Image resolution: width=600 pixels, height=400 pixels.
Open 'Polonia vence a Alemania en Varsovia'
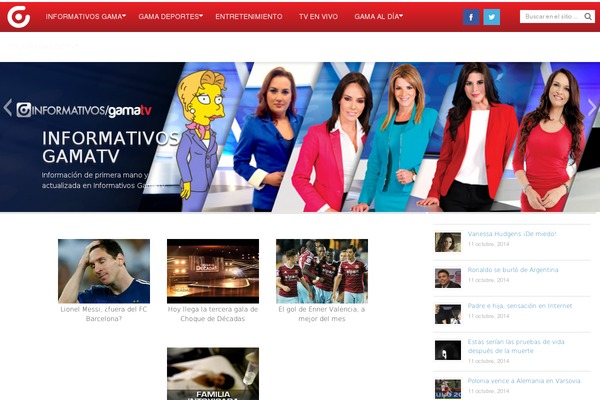(524, 381)
